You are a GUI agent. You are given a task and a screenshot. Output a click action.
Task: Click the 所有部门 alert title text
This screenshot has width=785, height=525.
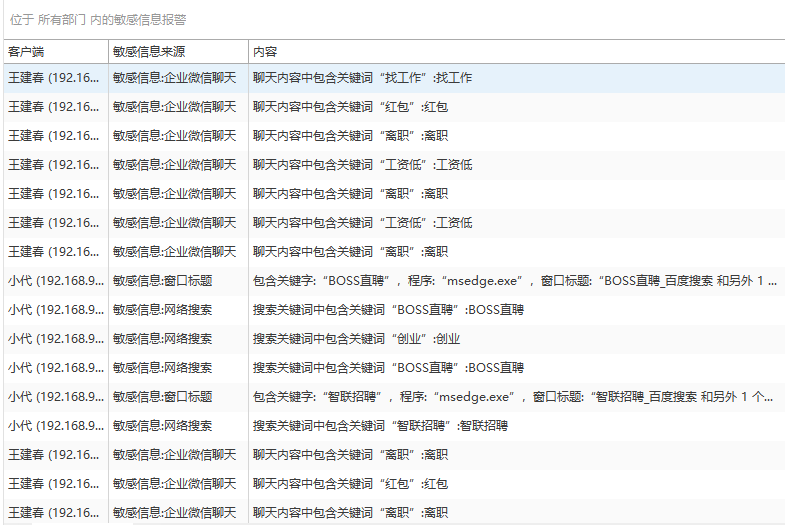62,19
